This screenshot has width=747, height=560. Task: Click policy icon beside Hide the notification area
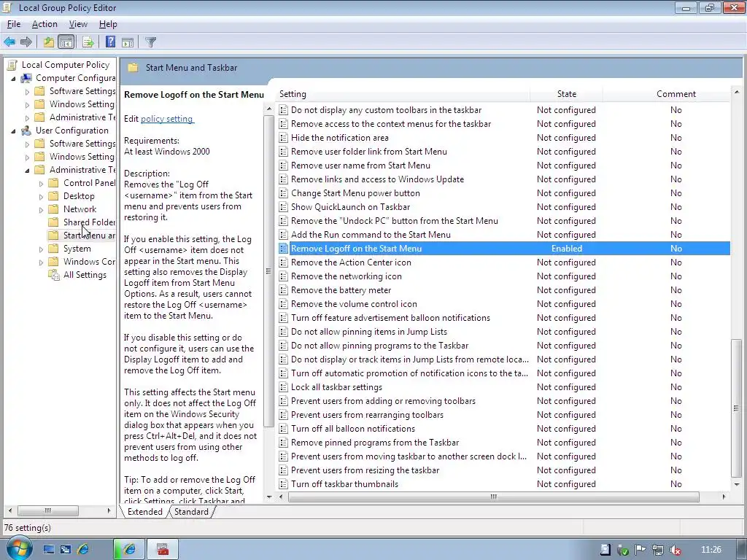[x=284, y=138]
